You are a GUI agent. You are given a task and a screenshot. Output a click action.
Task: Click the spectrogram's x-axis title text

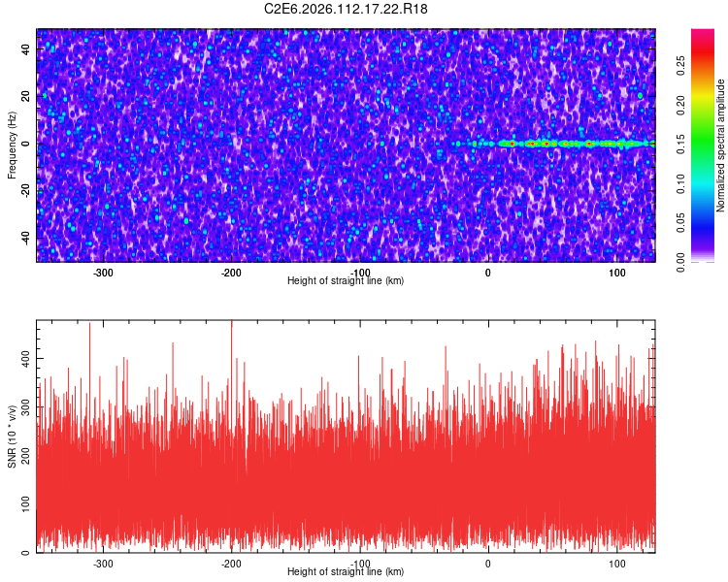click(346, 281)
